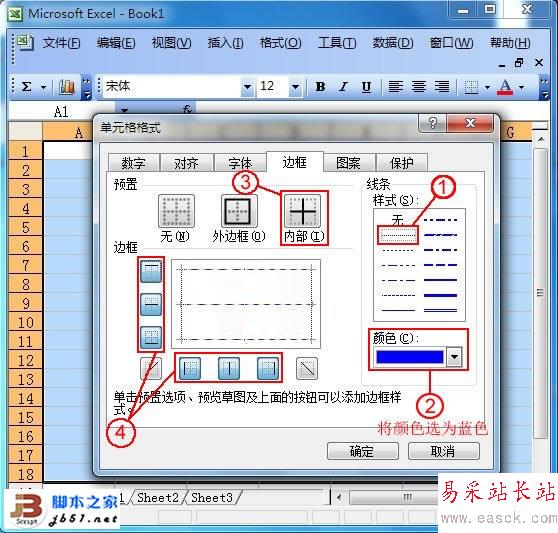The image size is (558, 533).
Task: Toggle the top border button
Action: point(151,271)
